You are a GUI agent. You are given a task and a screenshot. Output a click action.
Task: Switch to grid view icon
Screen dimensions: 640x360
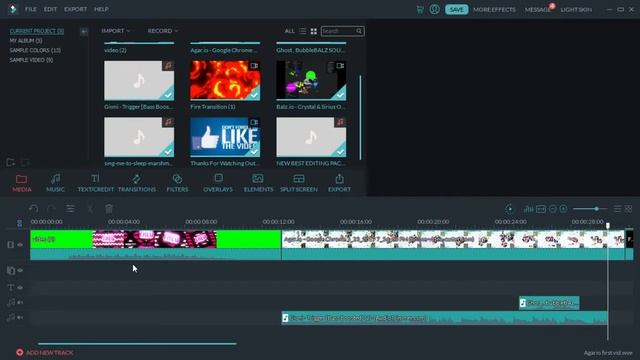click(313, 31)
